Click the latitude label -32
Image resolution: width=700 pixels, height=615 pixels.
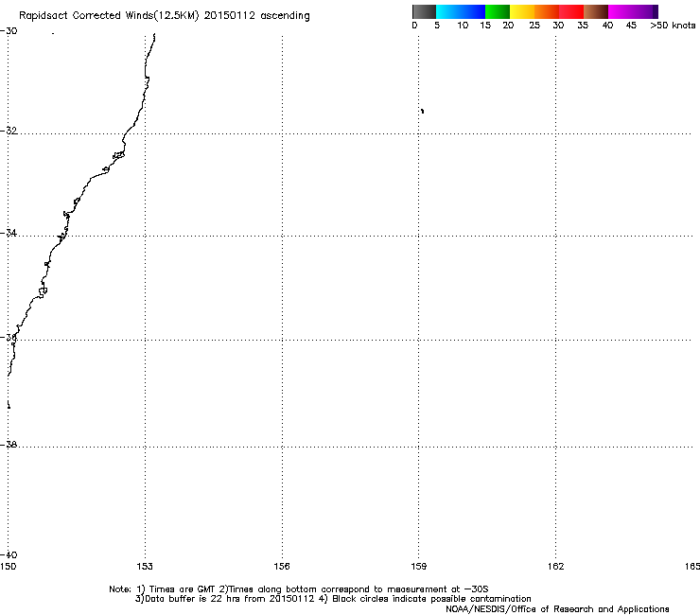click(x=9, y=131)
